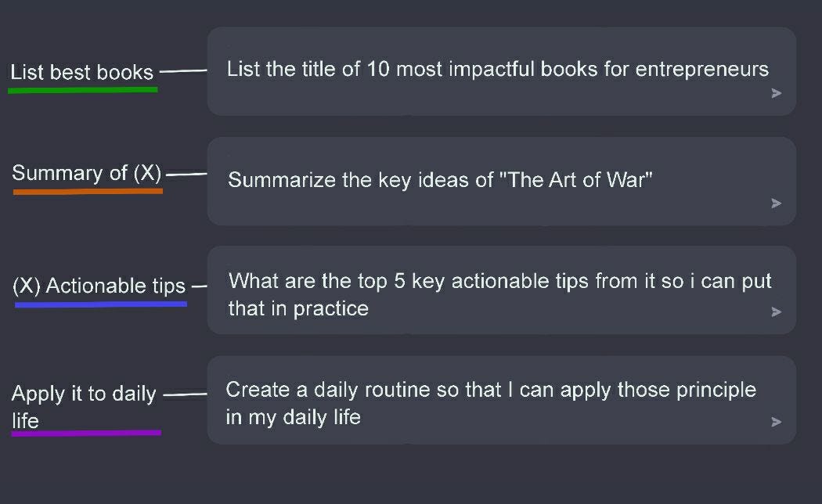This screenshot has height=504, width=822.
Task: Click the send arrow on the daily routine prompt
Action: 775,421
